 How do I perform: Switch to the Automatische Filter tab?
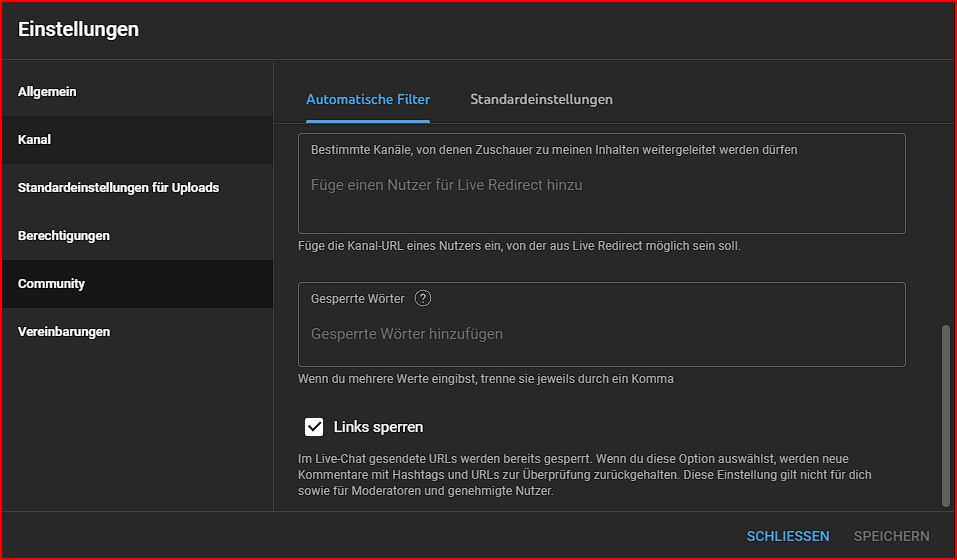[368, 100]
